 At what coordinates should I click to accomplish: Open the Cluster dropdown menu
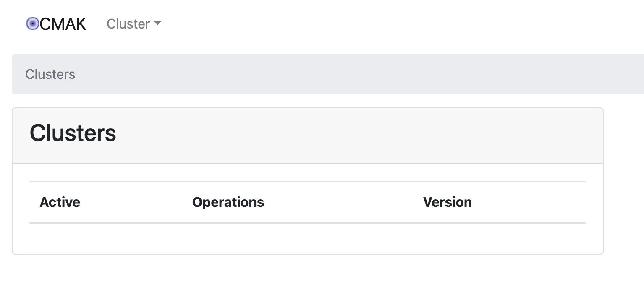(134, 24)
